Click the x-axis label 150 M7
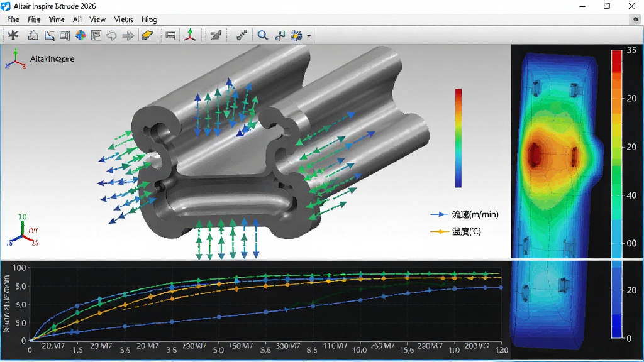The image size is (644, 362). [241, 346]
